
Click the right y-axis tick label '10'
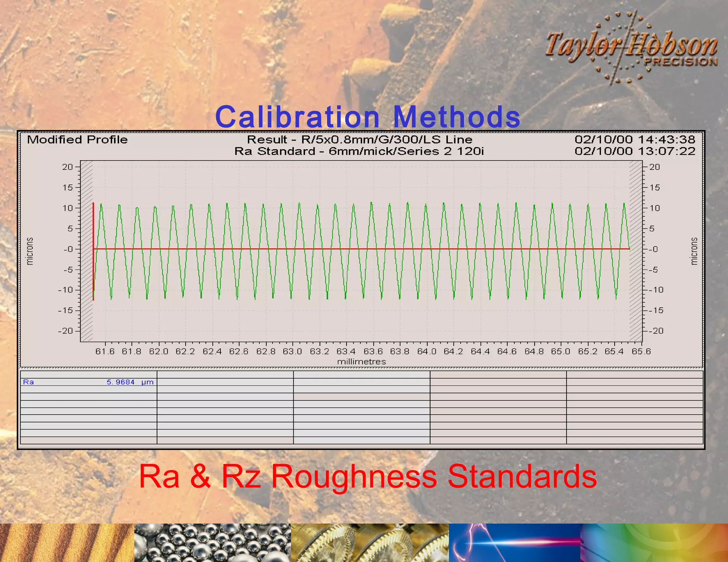pyautogui.click(x=655, y=208)
